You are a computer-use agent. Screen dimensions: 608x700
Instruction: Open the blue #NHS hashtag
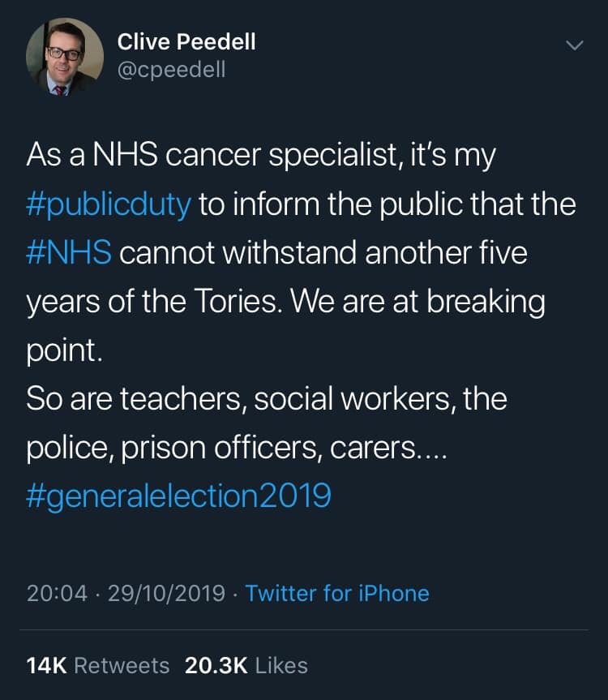point(69,253)
